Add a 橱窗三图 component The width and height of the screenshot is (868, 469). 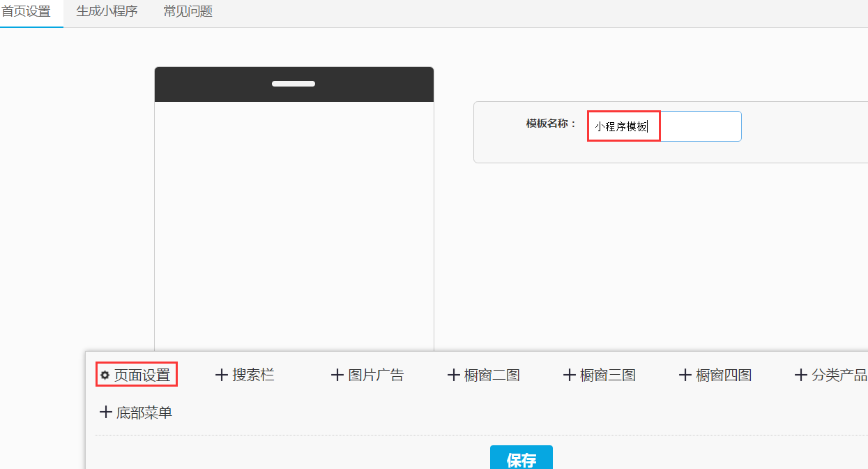coord(600,375)
